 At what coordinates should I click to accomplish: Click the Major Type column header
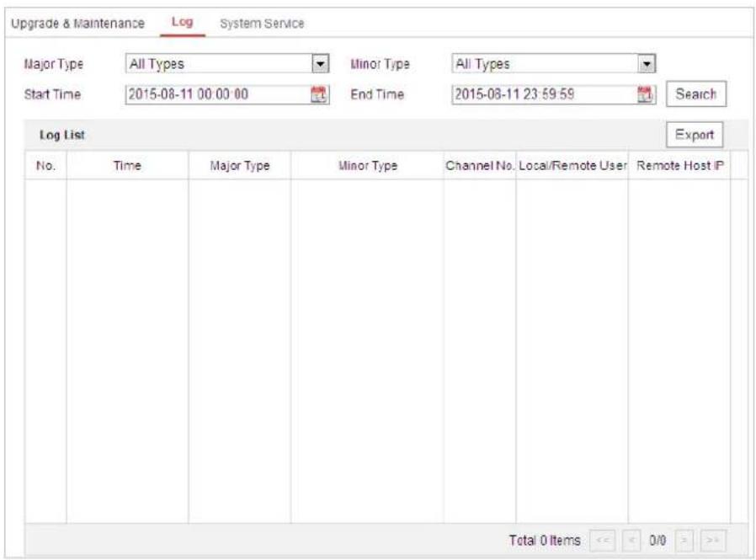(240, 165)
